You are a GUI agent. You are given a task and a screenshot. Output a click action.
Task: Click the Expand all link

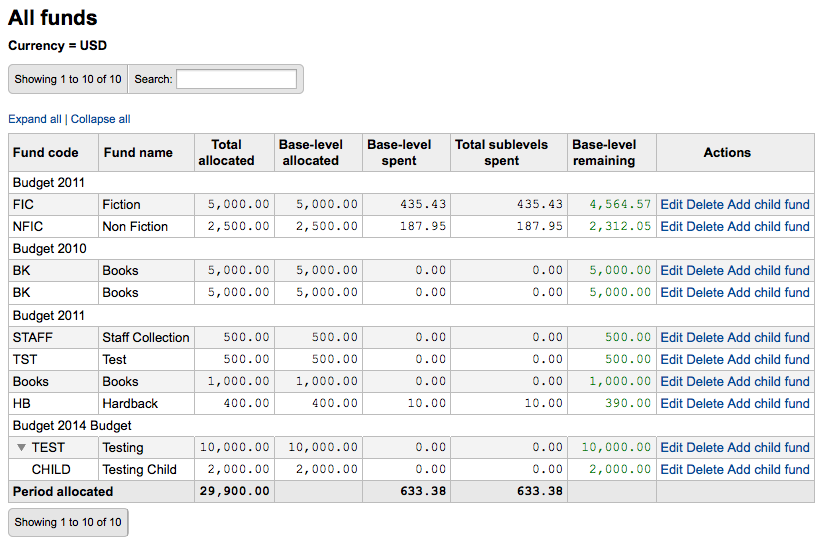click(x=35, y=119)
